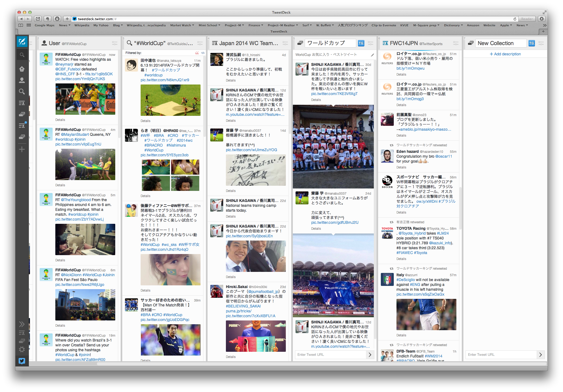The width and height of the screenshot is (563, 392).
Task: Expand Market Watch bookmarks folder
Action: (182, 25)
